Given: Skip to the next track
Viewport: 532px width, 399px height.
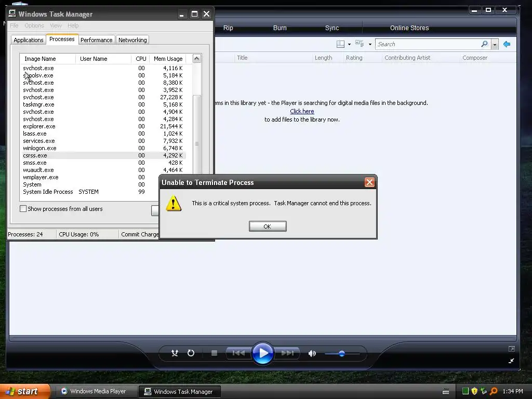Looking at the screenshot, I should (287, 353).
